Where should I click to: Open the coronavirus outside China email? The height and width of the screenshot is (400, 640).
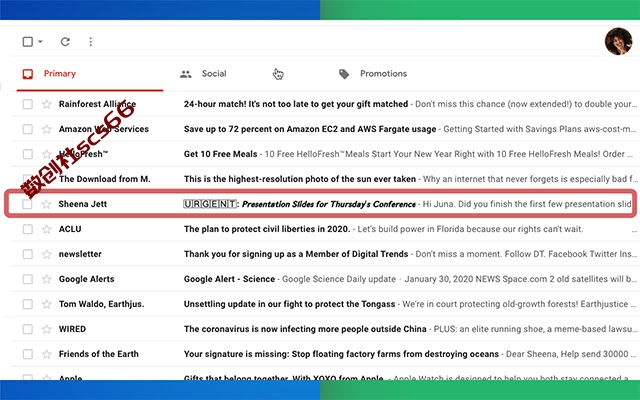tap(305, 329)
